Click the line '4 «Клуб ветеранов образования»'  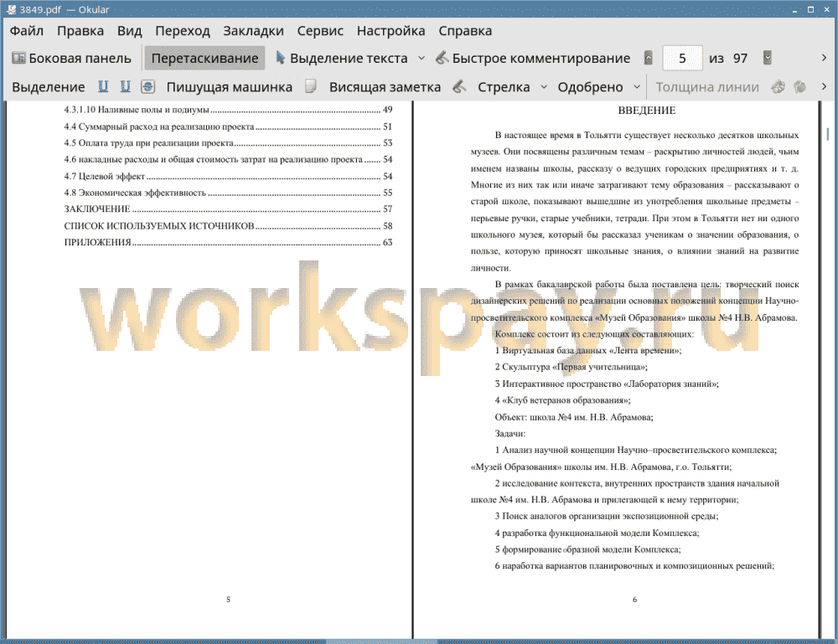click(x=562, y=400)
